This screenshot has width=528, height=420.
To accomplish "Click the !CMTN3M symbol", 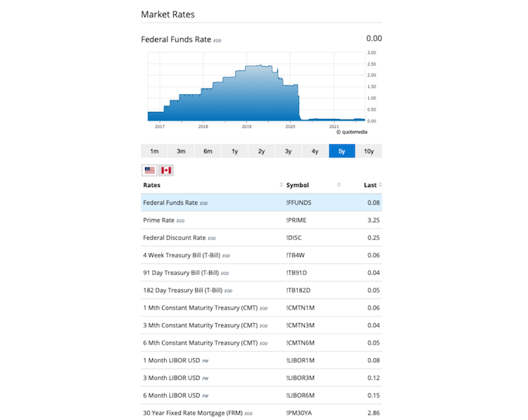I will [x=301, y=325].
